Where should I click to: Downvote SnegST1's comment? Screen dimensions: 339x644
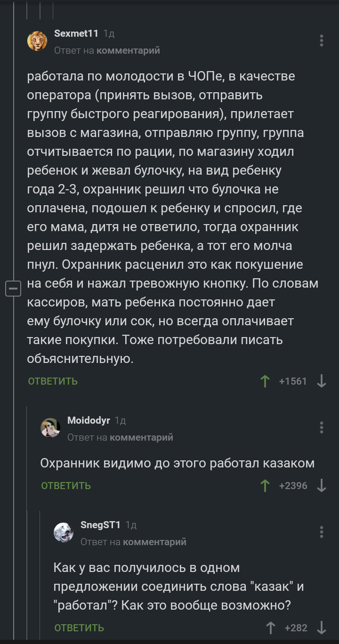click(x=322, y=628)
